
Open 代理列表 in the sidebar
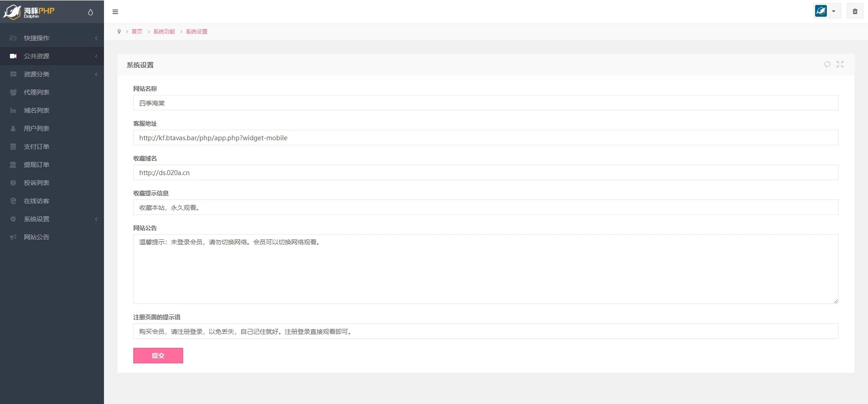point(37,92)
